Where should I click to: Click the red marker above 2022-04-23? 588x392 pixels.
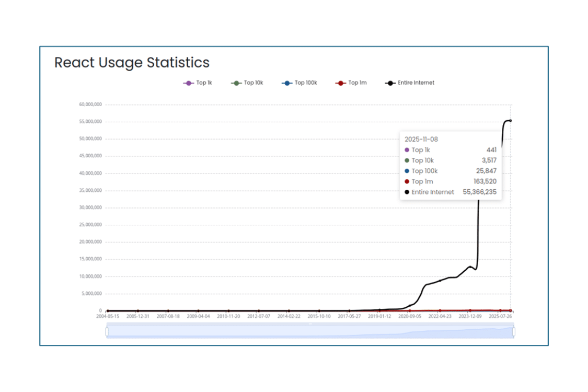pos(440,310)
